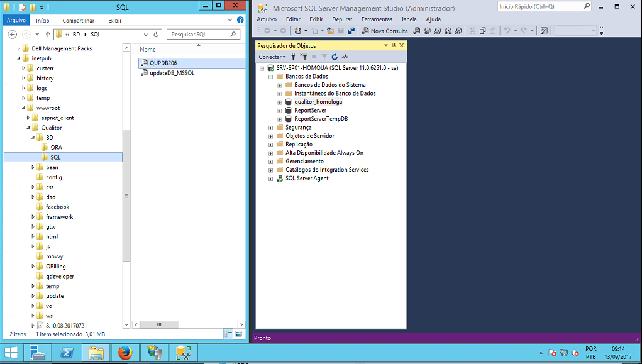Click the Disconnect icon in Object Explorer
Viewport: 642px width, 364px height.
[304, 57]
